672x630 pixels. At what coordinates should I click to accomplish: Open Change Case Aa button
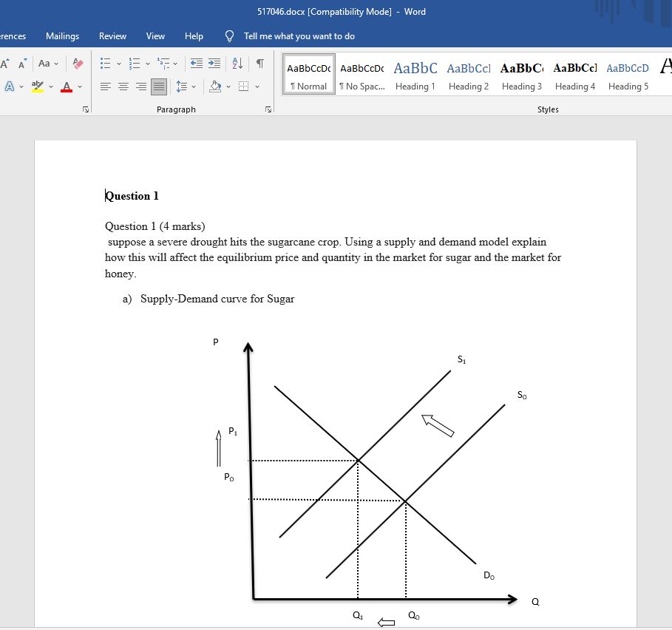[44, 64]
